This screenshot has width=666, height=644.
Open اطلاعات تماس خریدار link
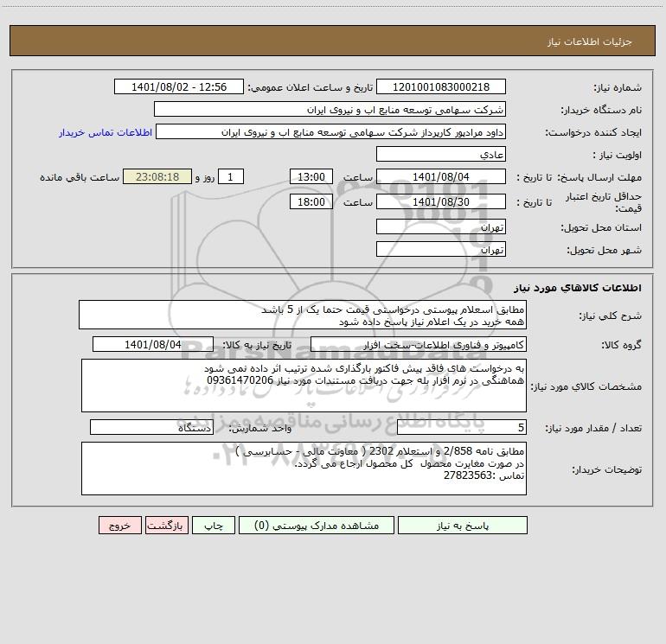pyautogui.click(x=106, y=132)
